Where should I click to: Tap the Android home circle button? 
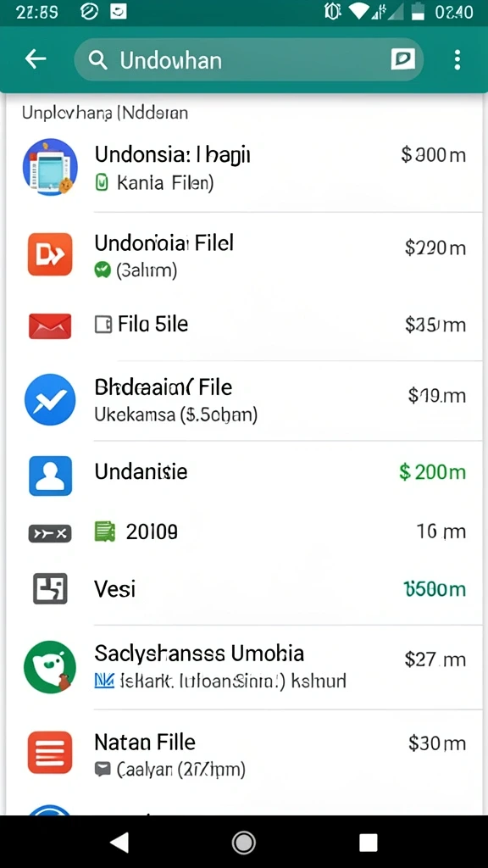(243, 842)
